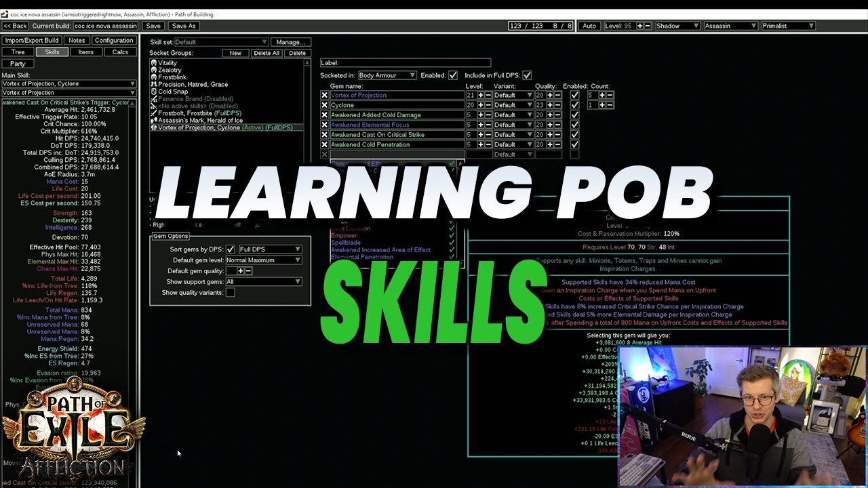Open the Party tab
Viewport: 868px width, 488px height.
[x=18, y=64]
